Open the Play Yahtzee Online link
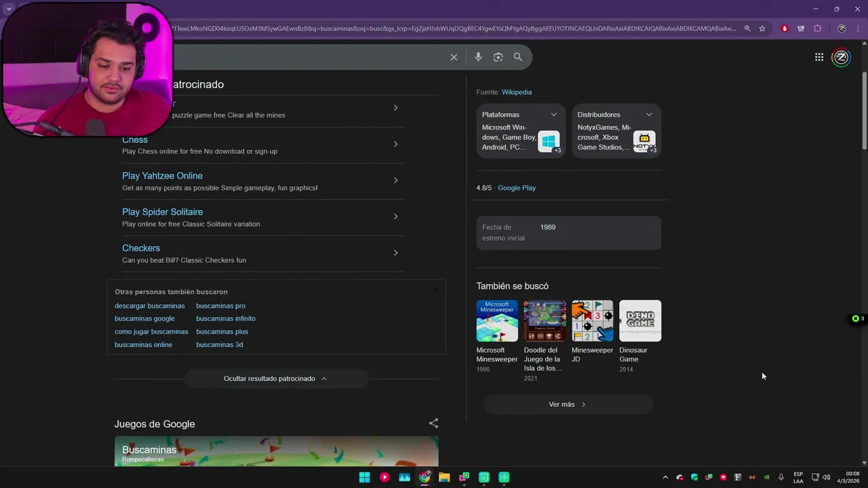The height and width of the screenshot is (488, 868). [162, 176]
